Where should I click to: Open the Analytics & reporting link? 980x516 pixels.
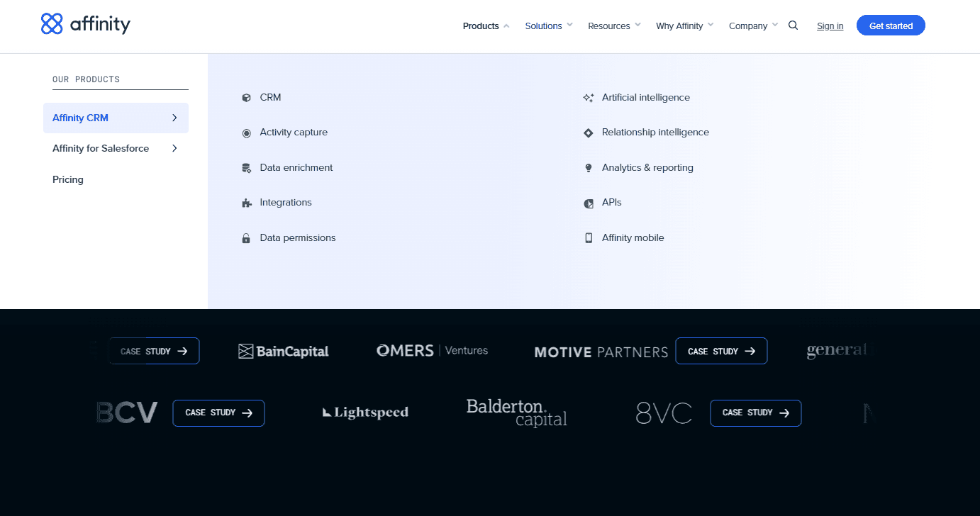point(647,168)
